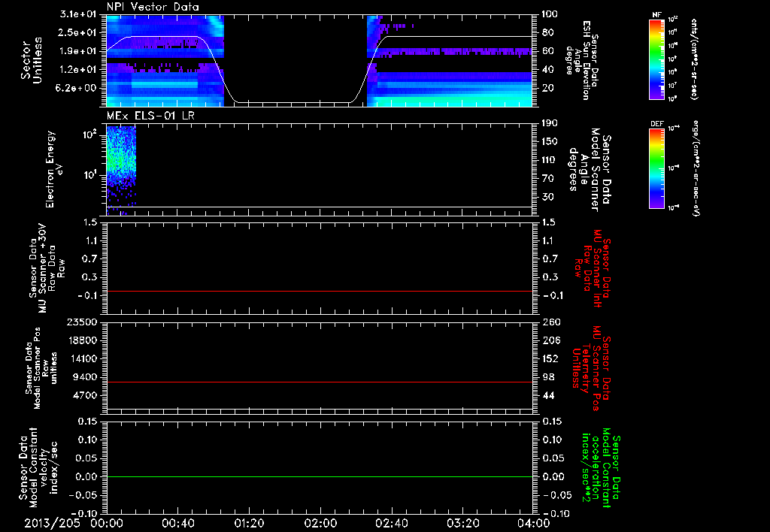This screenshot has width=770, height=532.
Task: Select the 'MEx ELS-01 LR' panel title
Action: [x=150, y=116]
